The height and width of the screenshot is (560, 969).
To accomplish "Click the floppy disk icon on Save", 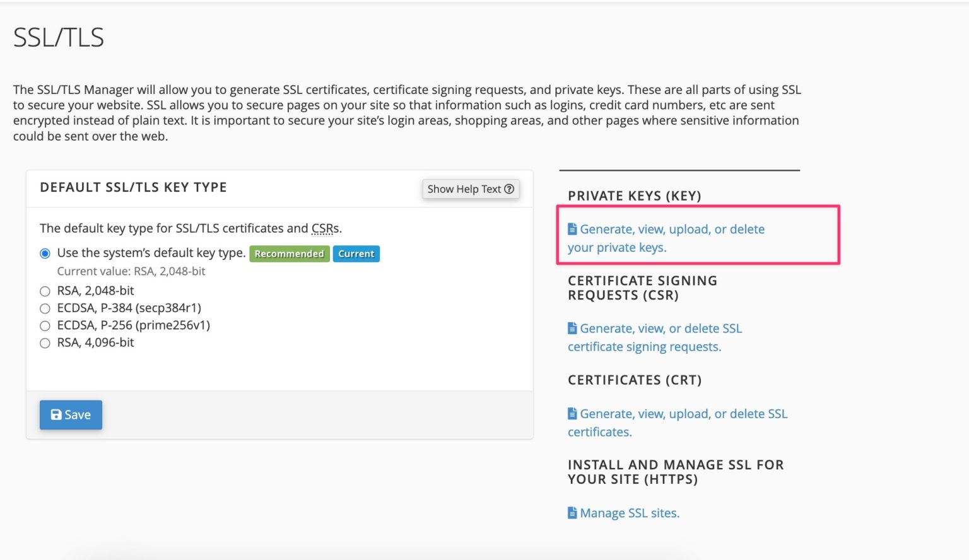I will coord(56,415).
